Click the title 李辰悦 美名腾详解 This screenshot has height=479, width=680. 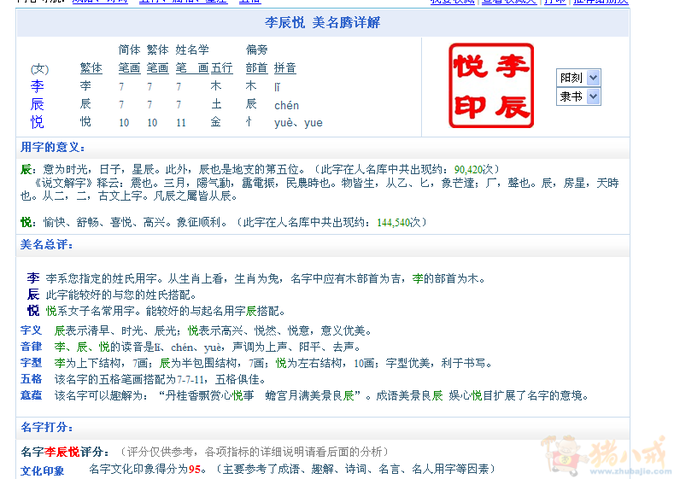[323, 23]
